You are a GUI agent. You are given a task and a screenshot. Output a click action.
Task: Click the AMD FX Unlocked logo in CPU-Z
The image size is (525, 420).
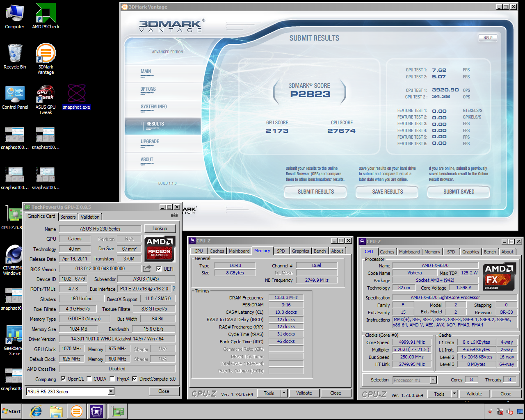(499, 277)
